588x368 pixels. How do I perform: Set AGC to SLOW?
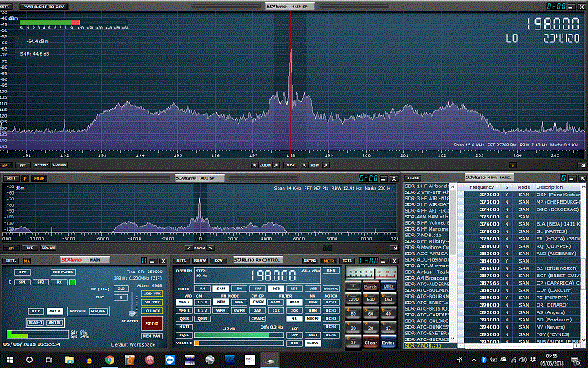point(312,343)
